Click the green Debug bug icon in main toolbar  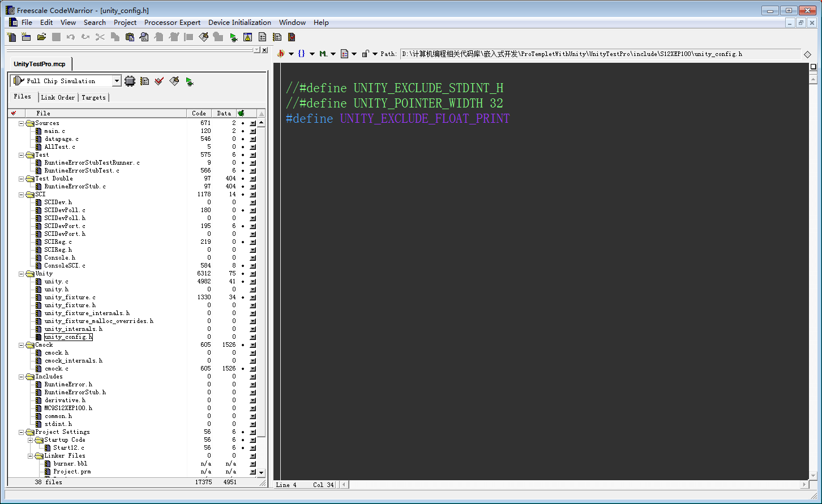click(x=233, y=37)
